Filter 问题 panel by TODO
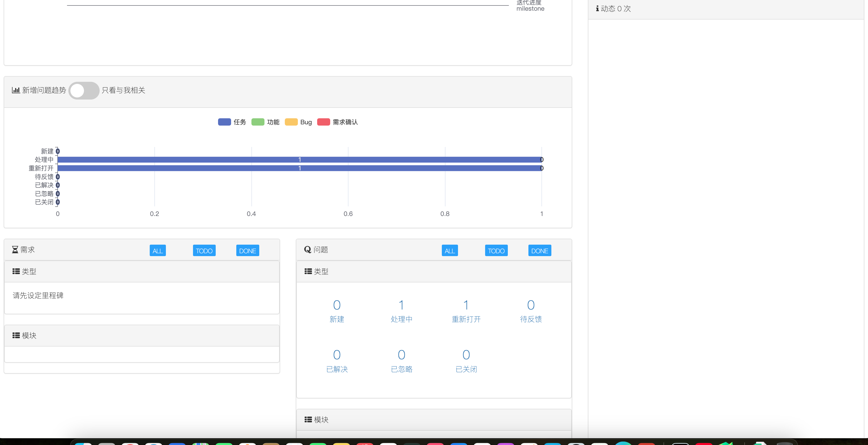Screen dimensions: 868x445 (x=496, y=250)
